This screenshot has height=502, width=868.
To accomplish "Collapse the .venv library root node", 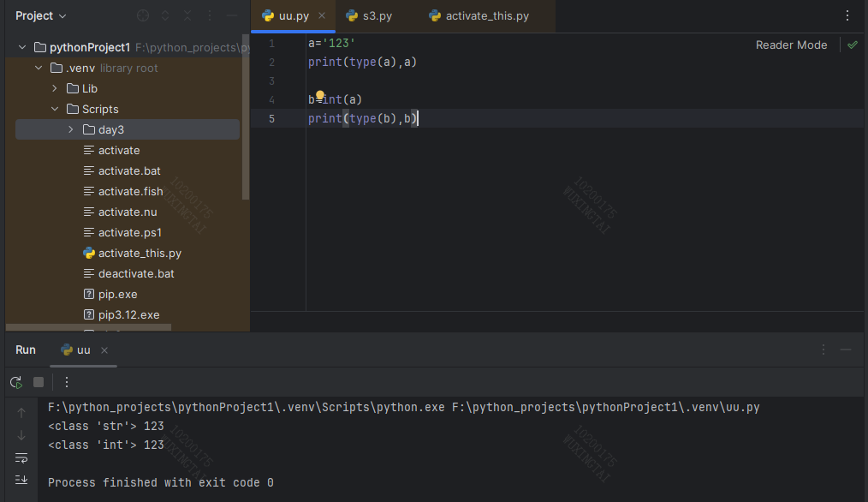I will [39, 67].
